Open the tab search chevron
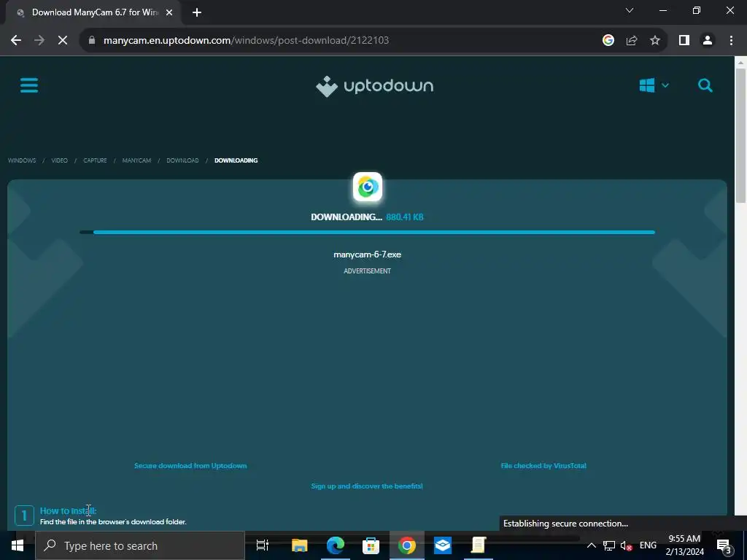The height and width of the screenshot is (560, 747). tap(630, 10)
